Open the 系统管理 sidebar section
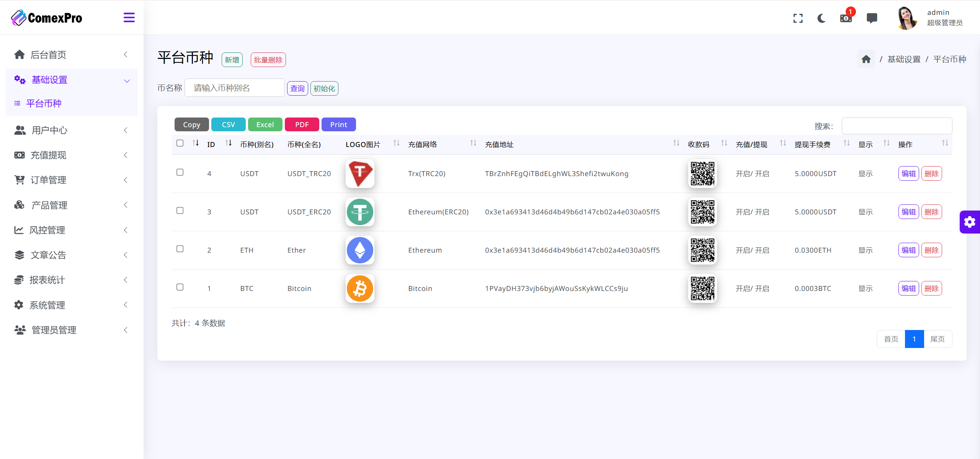This screenshot has height=459, width=980. tap(72, 305)
